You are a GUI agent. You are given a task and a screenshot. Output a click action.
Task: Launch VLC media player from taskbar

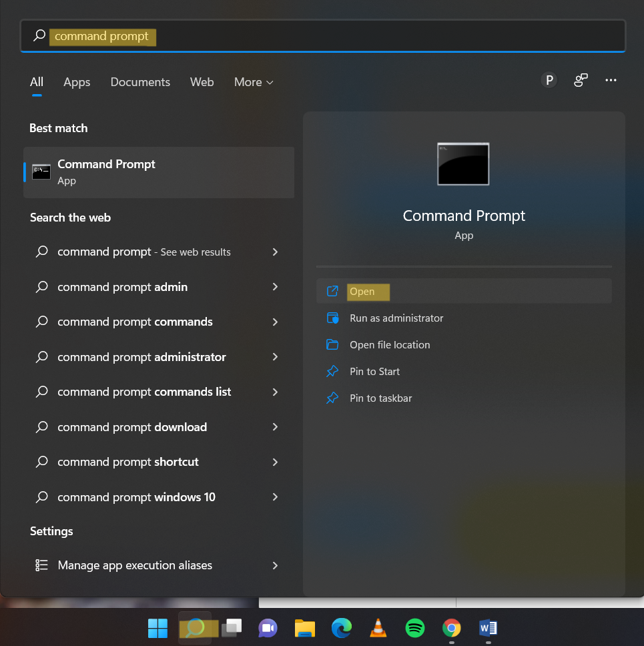pos(378,628)
